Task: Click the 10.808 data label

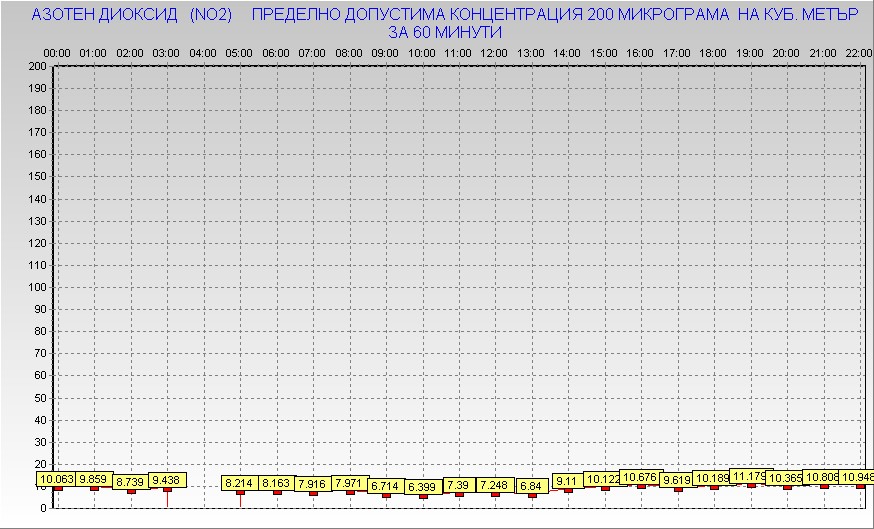Action: [x=822, y=477]
